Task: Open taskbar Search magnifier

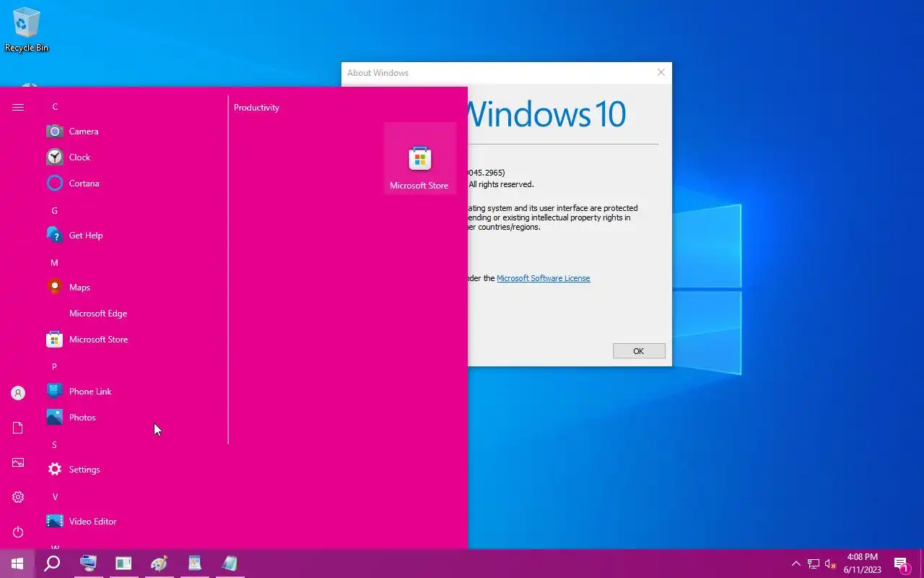Action: pos(52,564)
